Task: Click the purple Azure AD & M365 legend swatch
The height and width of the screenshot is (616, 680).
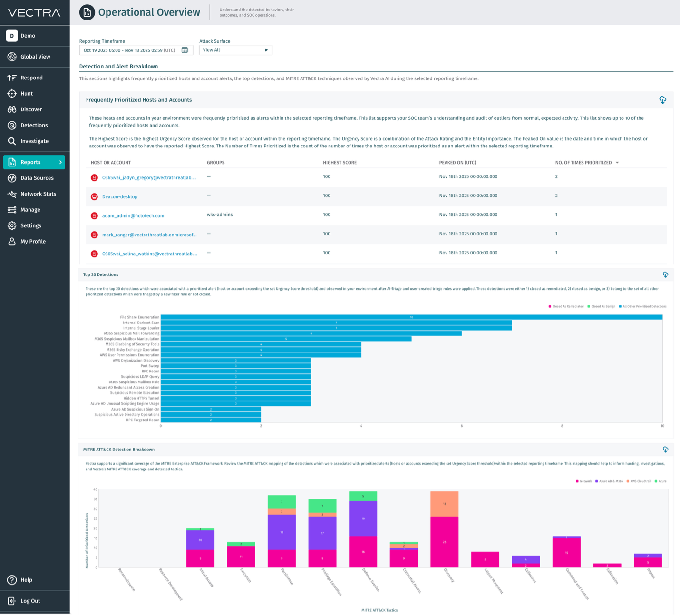Action: pyautogui.click(x=597, y=481)
